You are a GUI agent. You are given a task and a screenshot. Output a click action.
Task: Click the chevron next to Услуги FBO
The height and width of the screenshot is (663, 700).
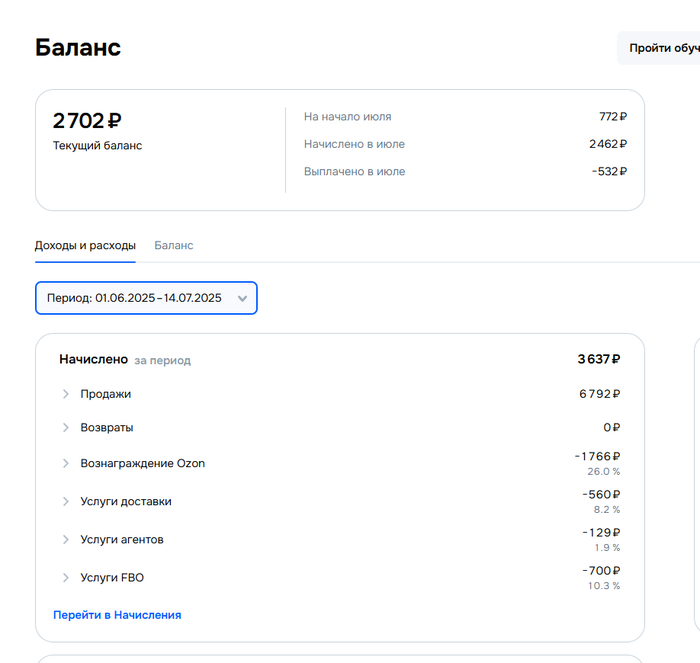click(x=66, y=578)
